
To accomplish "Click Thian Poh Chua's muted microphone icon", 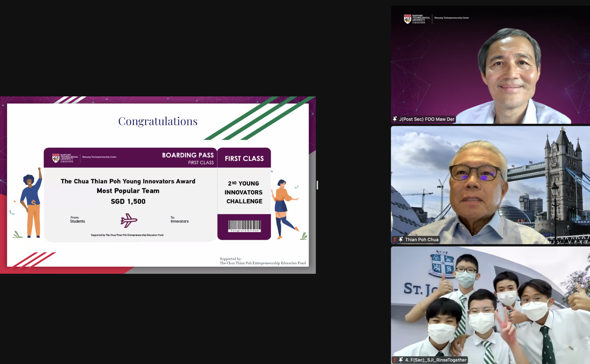I will pos(395,240).
